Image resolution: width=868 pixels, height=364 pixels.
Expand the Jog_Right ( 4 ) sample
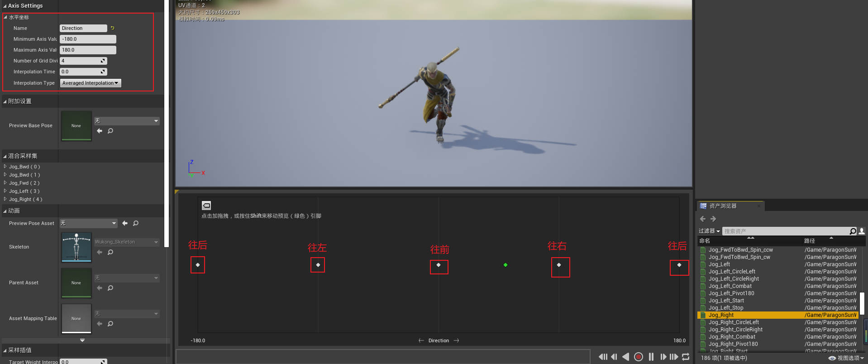coord(5,199)
